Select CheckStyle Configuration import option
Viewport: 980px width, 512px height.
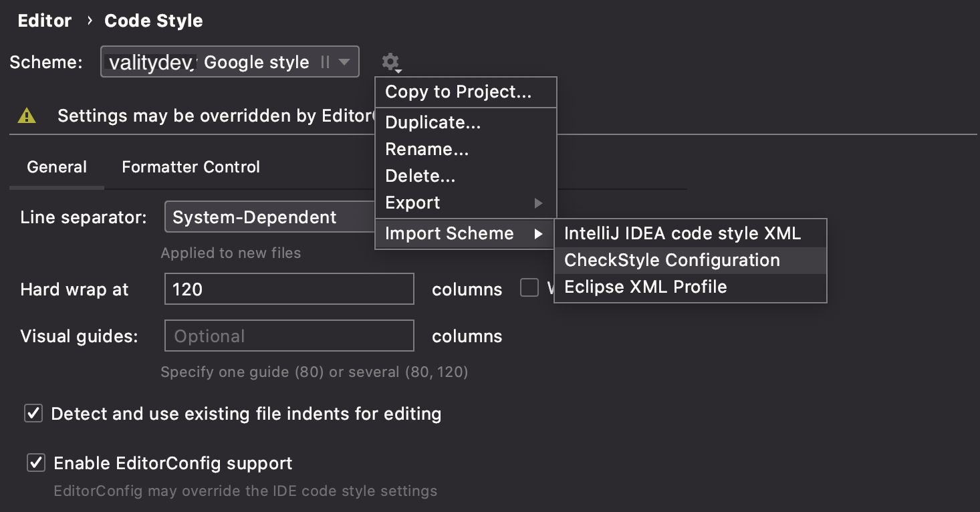tap(691, 261)
